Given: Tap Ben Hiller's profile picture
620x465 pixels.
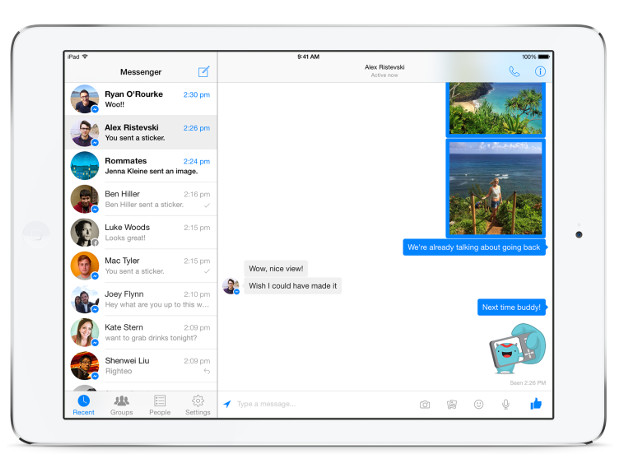Looking at the screenshot, I should (x=85, y=199).
